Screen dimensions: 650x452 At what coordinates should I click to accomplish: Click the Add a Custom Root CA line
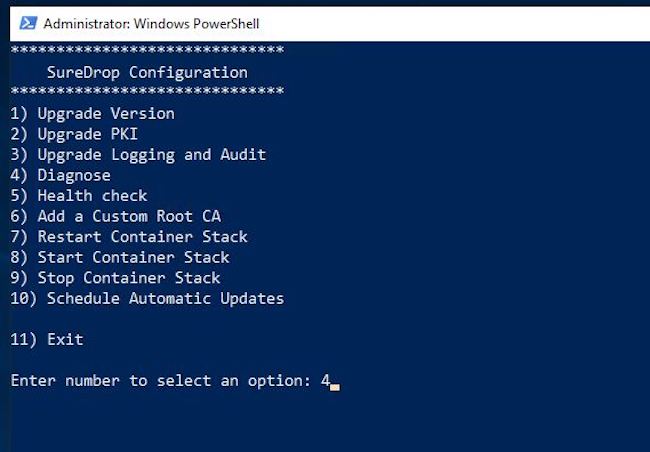pyautogui.click(x=115, y=216)
